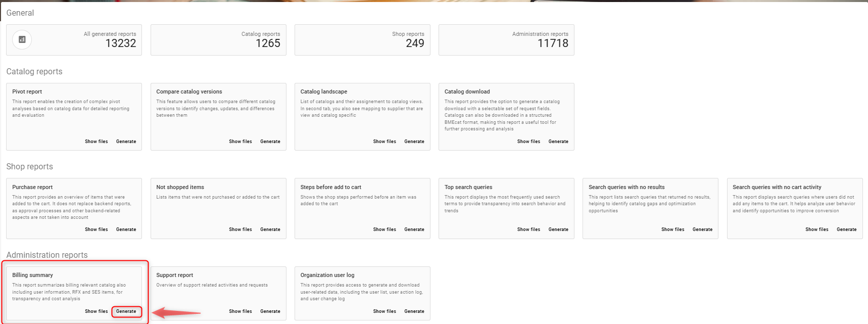Generate Search queries with no cart activity
Image resolution: width=868 pixels, height=324 pixels.
pos(847,229)
